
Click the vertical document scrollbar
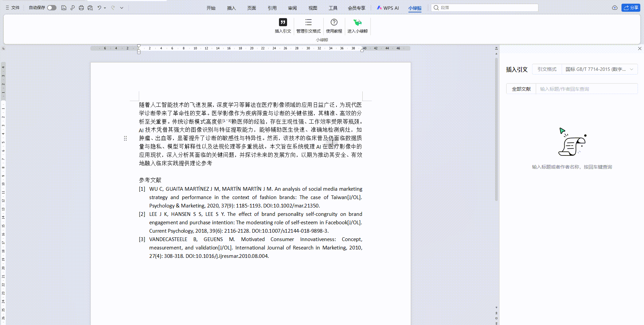pyautogui.click(x=496, y=129)
